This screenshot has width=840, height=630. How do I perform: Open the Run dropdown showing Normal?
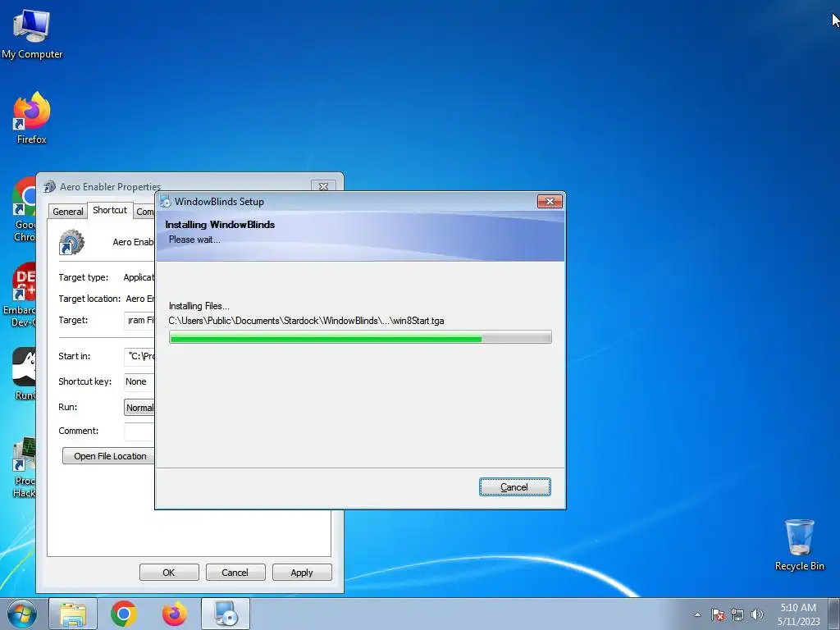[x=139, y=408]
